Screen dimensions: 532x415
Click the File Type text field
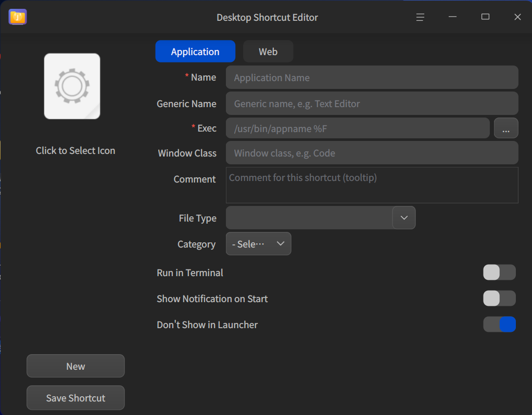309,218
